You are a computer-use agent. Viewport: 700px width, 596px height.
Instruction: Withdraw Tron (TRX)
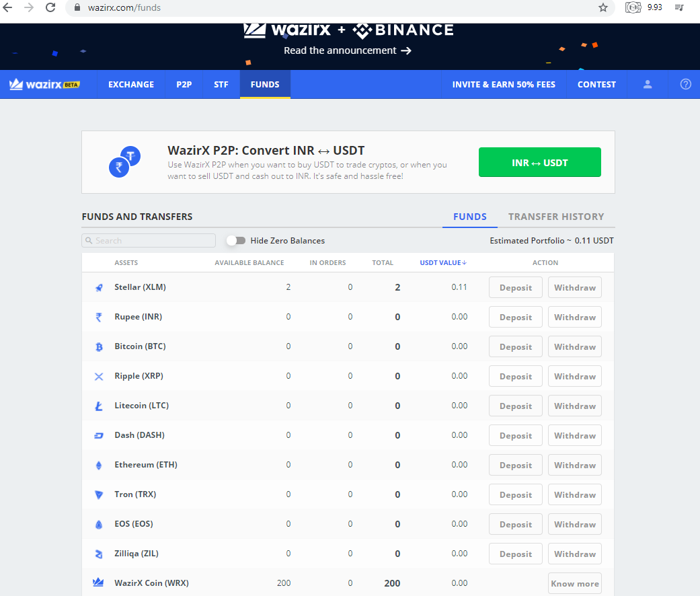coord(574,494)
